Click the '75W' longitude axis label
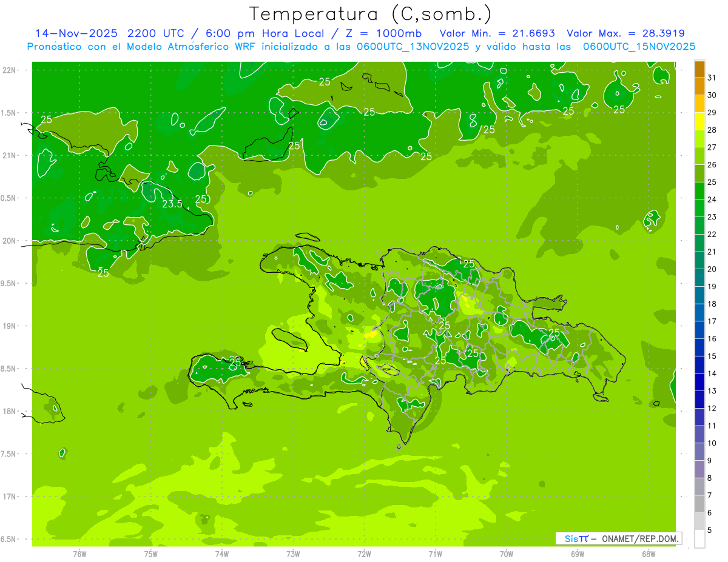The height and width of the screenshot is (562, 728). tap(151, 554)
